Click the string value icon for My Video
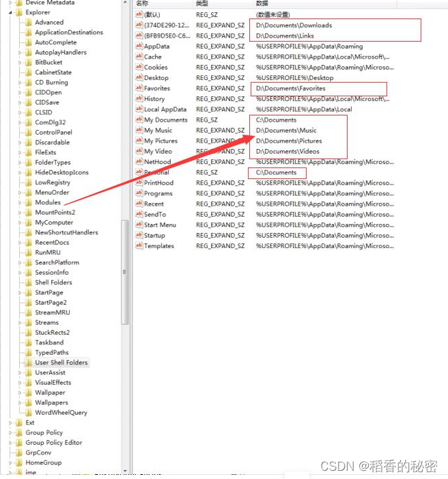Screen dimensions: 448x479 tap(139, 151)
